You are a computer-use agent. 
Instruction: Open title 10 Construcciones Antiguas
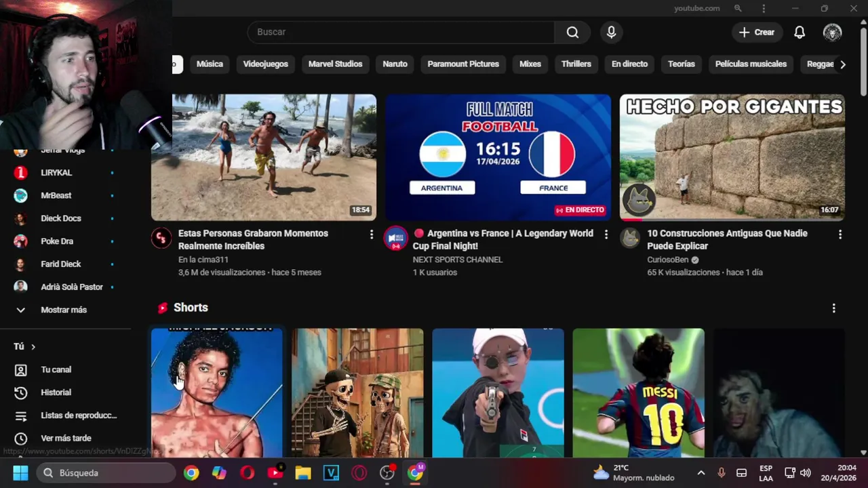(727, 239)
